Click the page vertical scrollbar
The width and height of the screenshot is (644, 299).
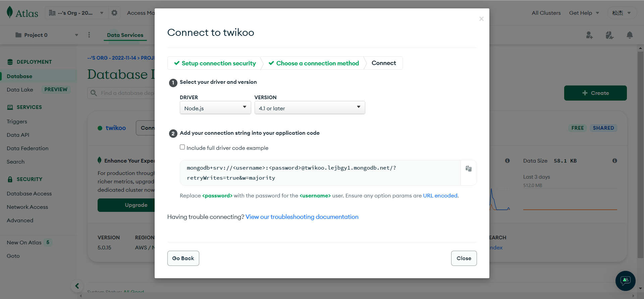(640, 154)
